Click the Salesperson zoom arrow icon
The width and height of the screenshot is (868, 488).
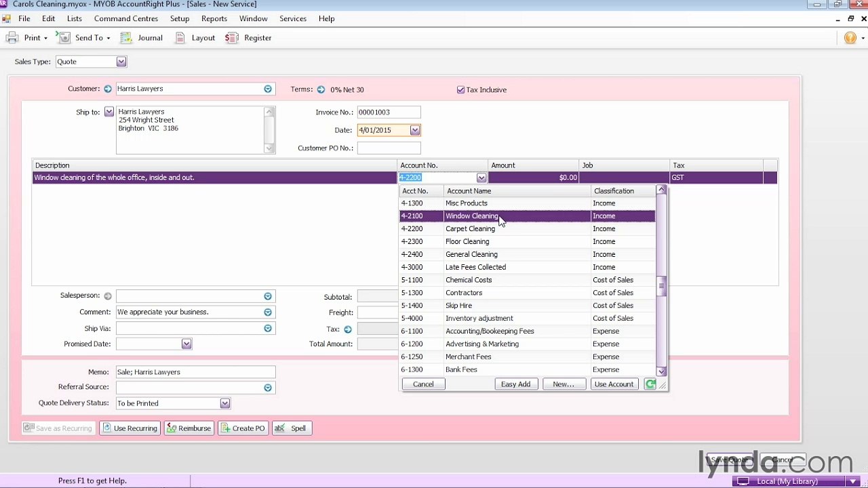107,296
